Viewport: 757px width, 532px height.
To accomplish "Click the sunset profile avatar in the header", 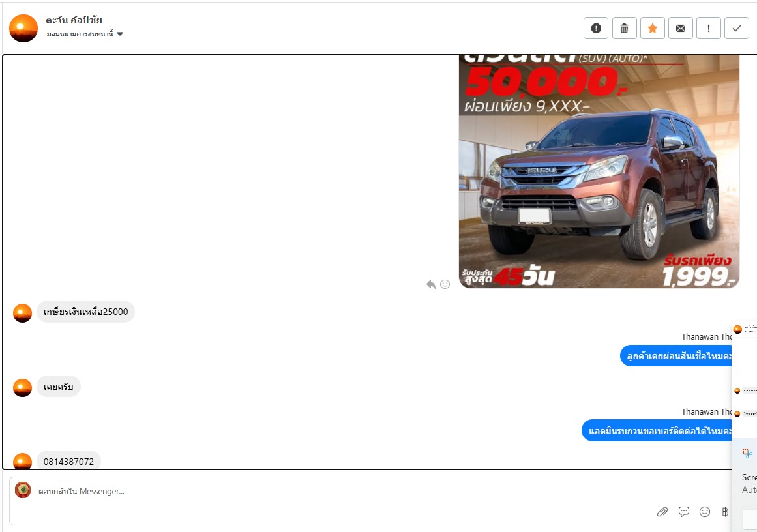I will click(x=23, y=28).
